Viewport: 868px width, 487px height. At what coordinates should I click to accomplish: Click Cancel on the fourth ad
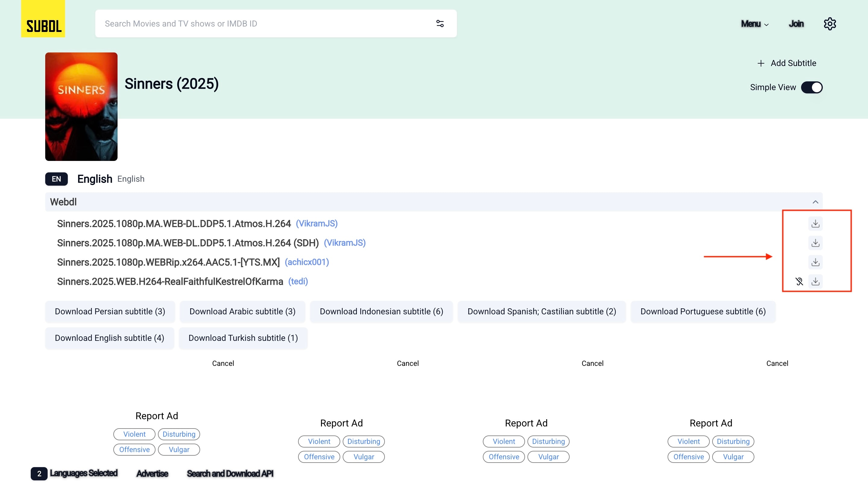point(777,363)
